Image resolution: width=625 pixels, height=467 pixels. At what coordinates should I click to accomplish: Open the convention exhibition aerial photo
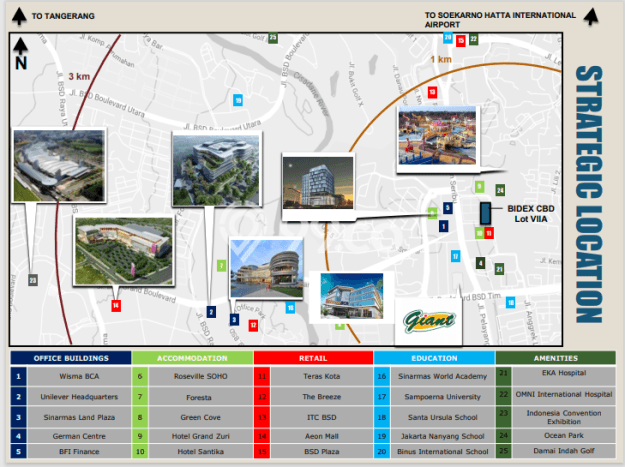(x=59, y=166)
